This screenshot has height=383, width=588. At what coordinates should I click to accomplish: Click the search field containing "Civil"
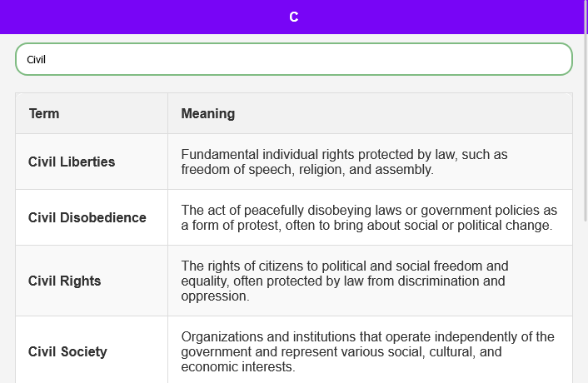tap(293, 59)
